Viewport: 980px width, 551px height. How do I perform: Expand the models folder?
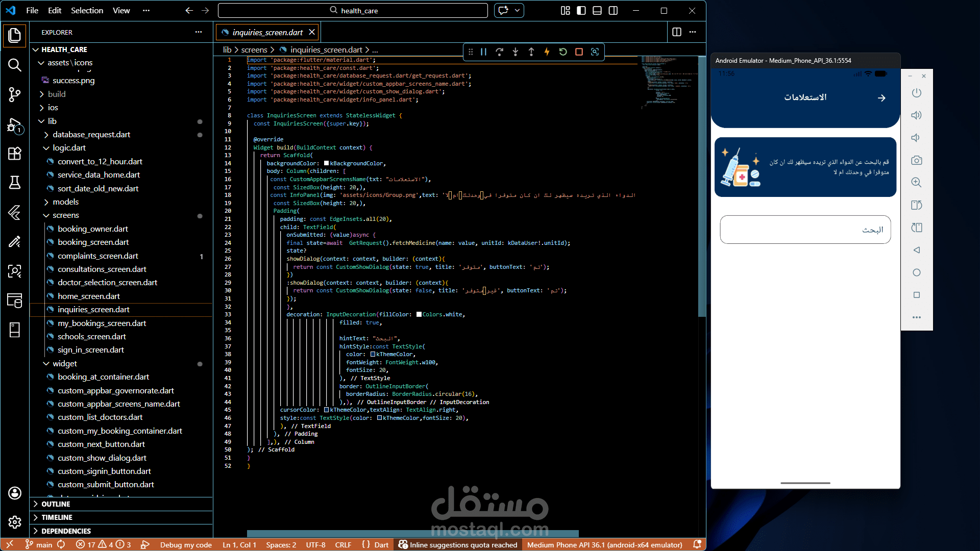point(66,202)
